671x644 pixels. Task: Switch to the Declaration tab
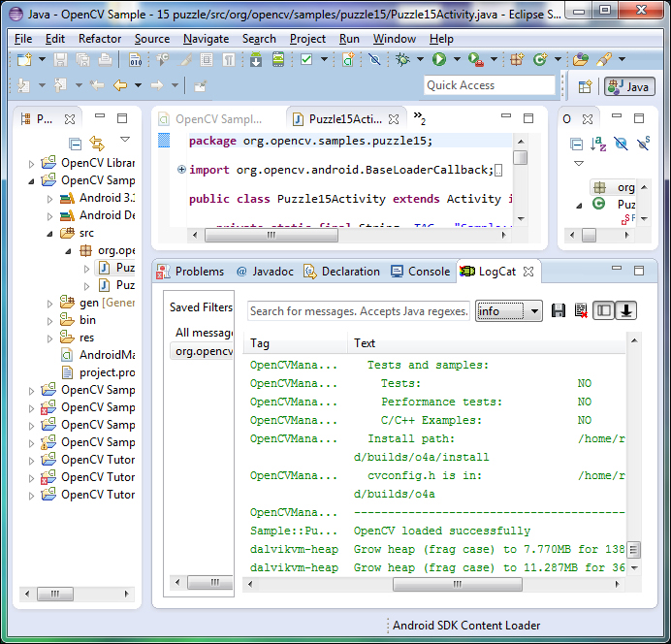(x=341, y=272)
